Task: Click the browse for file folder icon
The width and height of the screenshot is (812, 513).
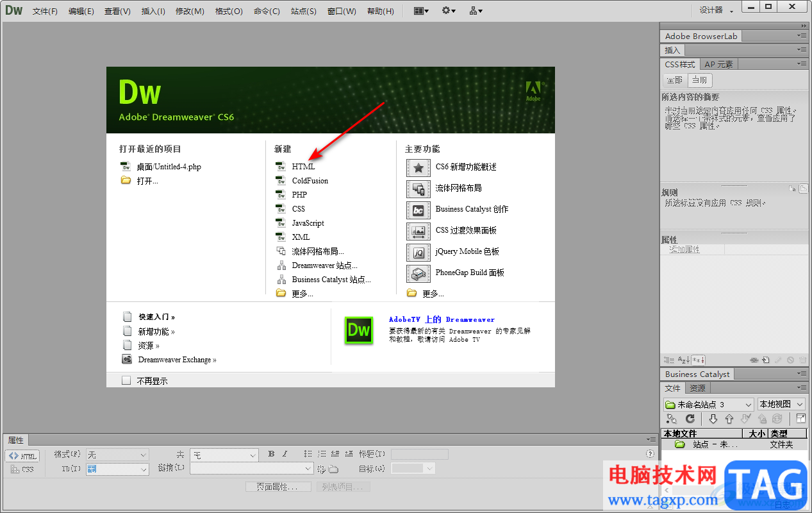Action: click(333, 469)
